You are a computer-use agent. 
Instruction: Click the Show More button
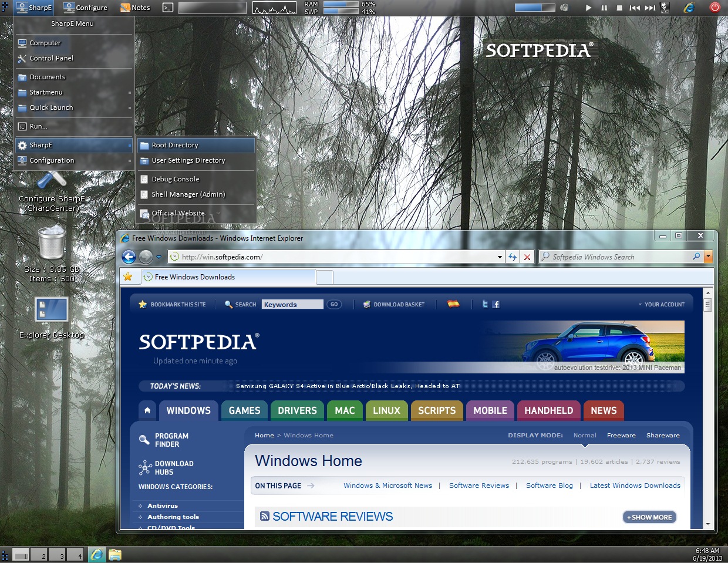tap(649, 517)
